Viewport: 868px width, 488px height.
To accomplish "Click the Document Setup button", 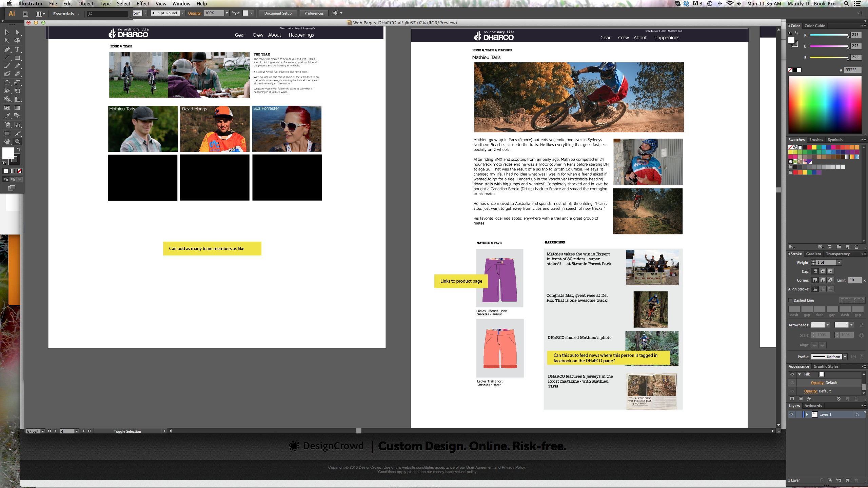I will pyautogui.click(x=278, y=13).
